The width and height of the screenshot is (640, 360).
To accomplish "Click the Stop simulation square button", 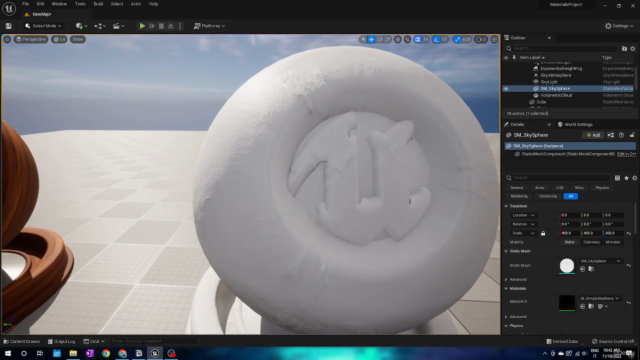I will pos(161,26).
